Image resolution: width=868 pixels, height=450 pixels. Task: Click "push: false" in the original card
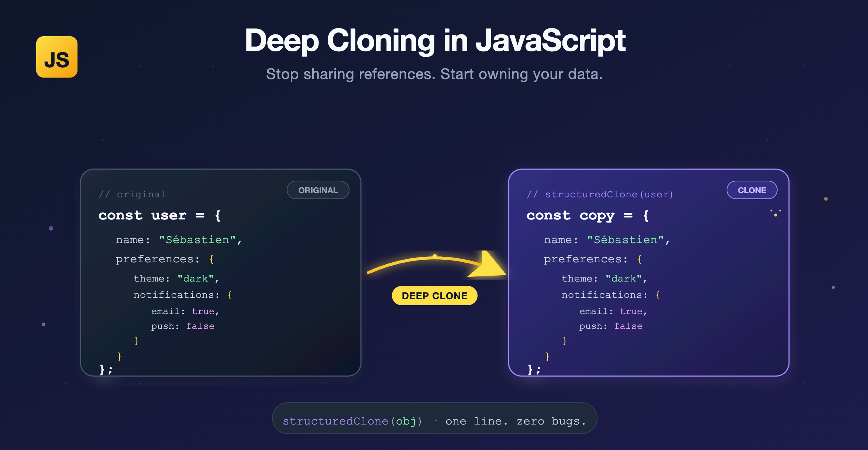pos(183,326)
